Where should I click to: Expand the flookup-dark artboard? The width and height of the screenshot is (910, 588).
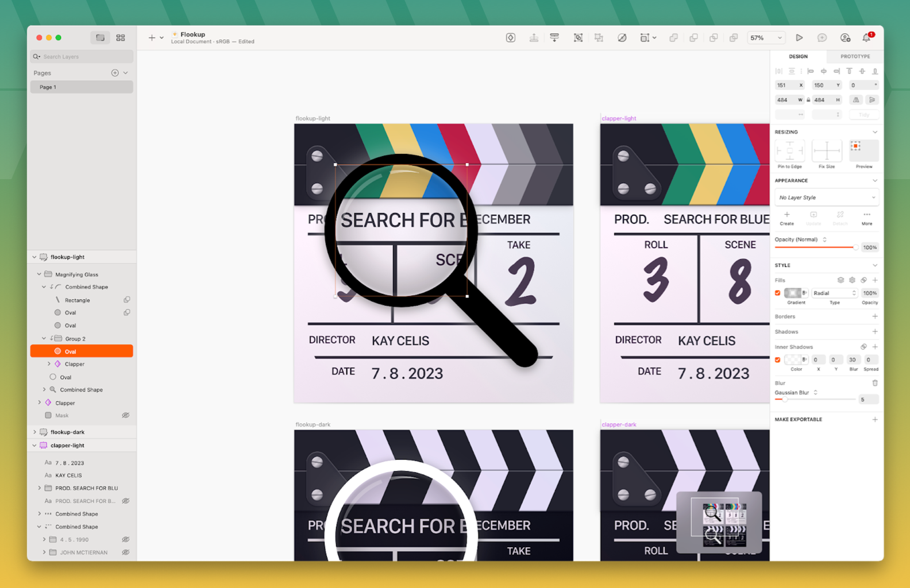click(x=34, y=432)
